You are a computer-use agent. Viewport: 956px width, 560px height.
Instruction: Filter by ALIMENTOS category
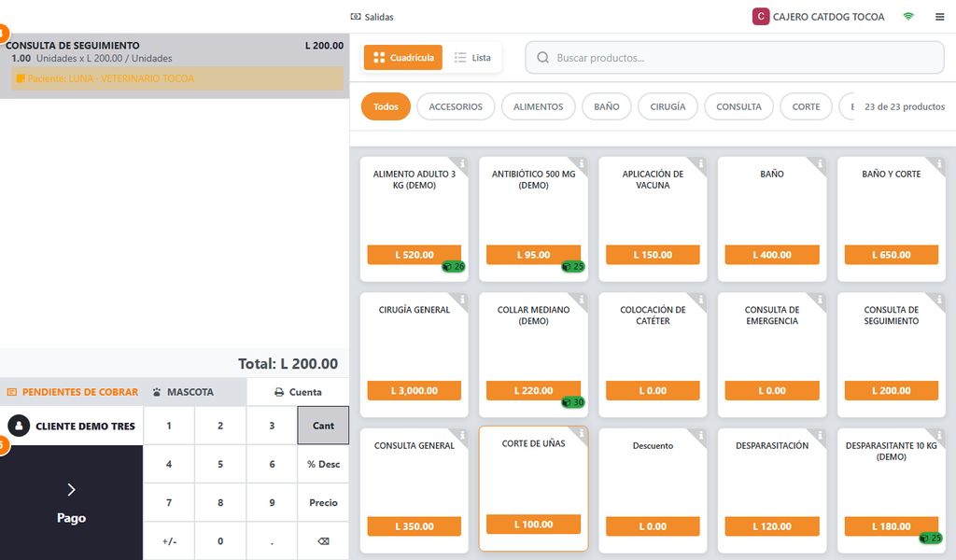click(x=539, y=106)
